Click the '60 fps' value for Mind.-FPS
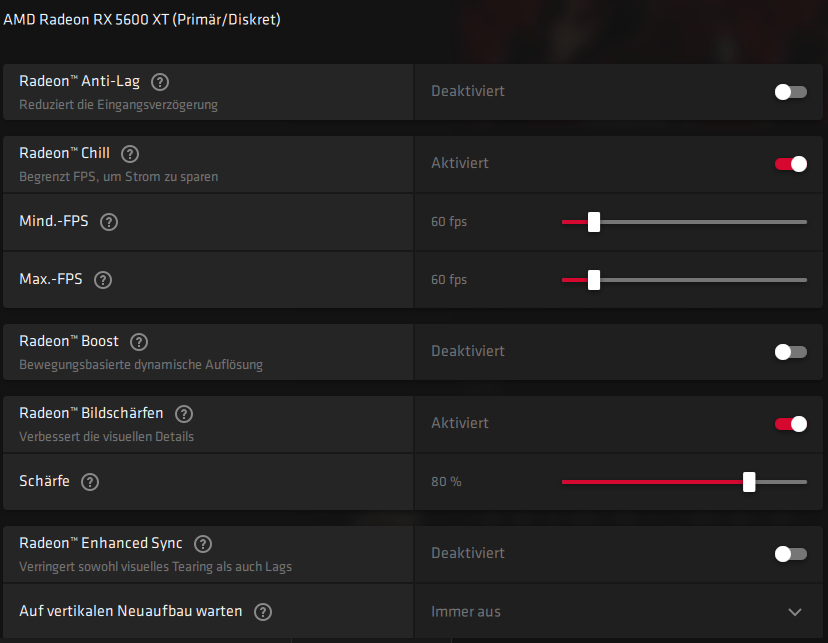This screenshot has width=828, height=643. pos(449,222)
